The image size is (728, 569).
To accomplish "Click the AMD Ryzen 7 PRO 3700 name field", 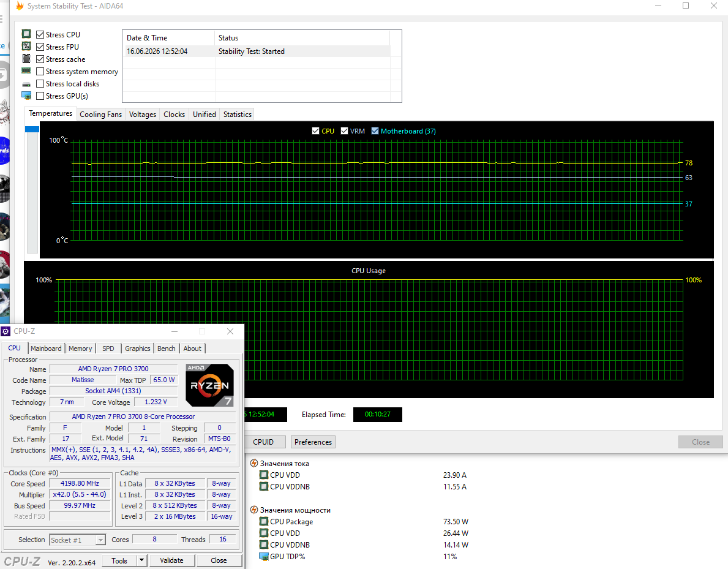I will tap(113, 369).
